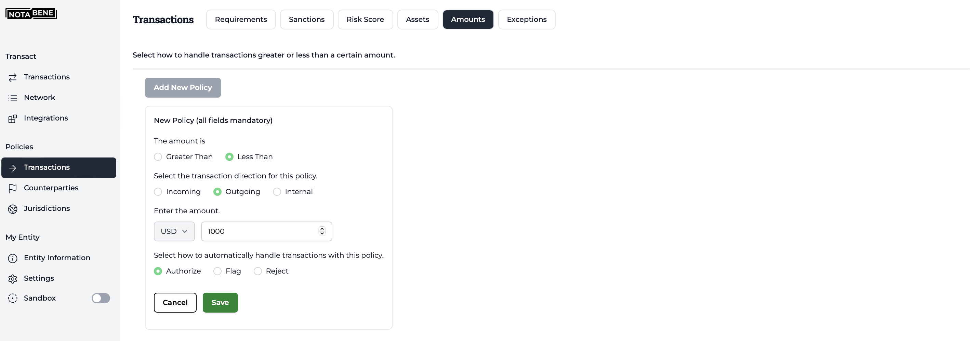The width and height of the screenshot is (980, 341).
Task: Click the Integrations blocks icon
Action: point(13,118)
